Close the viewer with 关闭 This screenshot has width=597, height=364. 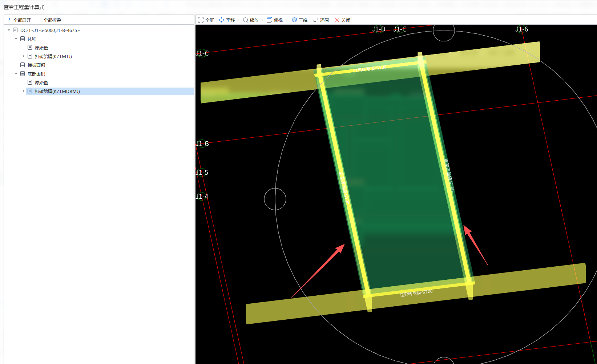(337, 20)
